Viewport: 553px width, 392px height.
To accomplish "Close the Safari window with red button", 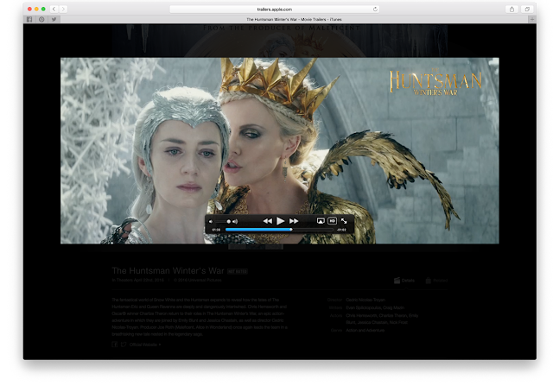I will coord(29,9).
